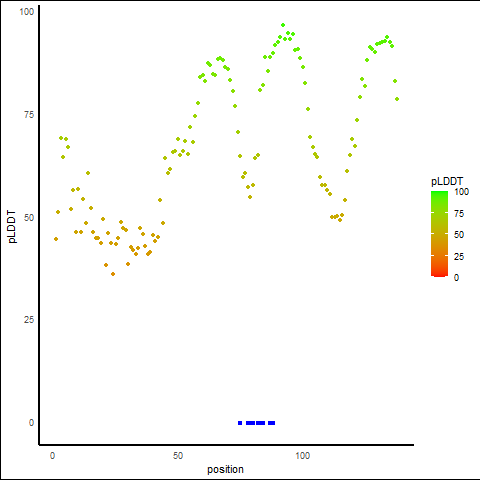Image resolution: width=480 pixels, height=480 pixels.
Task: Click the pLDDT legend title
Action: (x=447, y=181)
